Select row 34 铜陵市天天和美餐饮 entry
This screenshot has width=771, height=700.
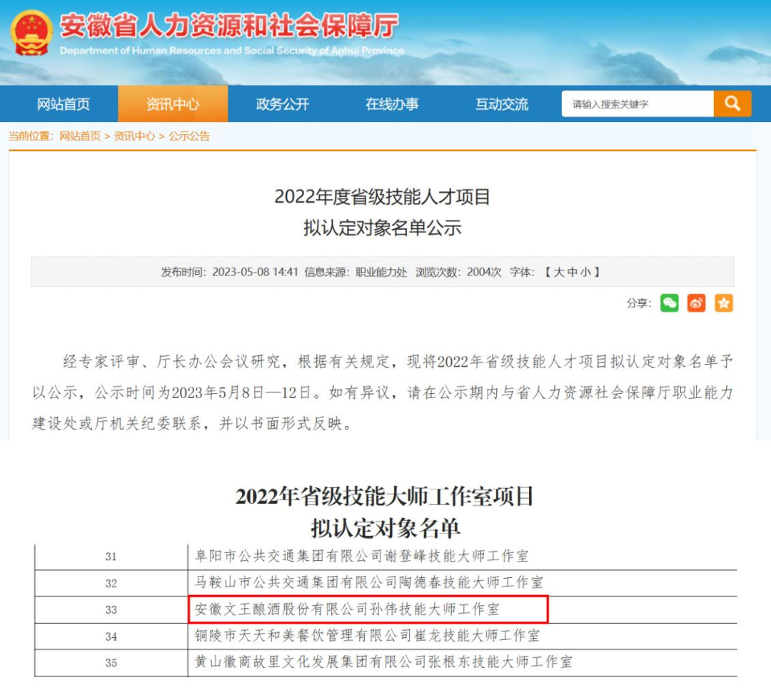367,636
